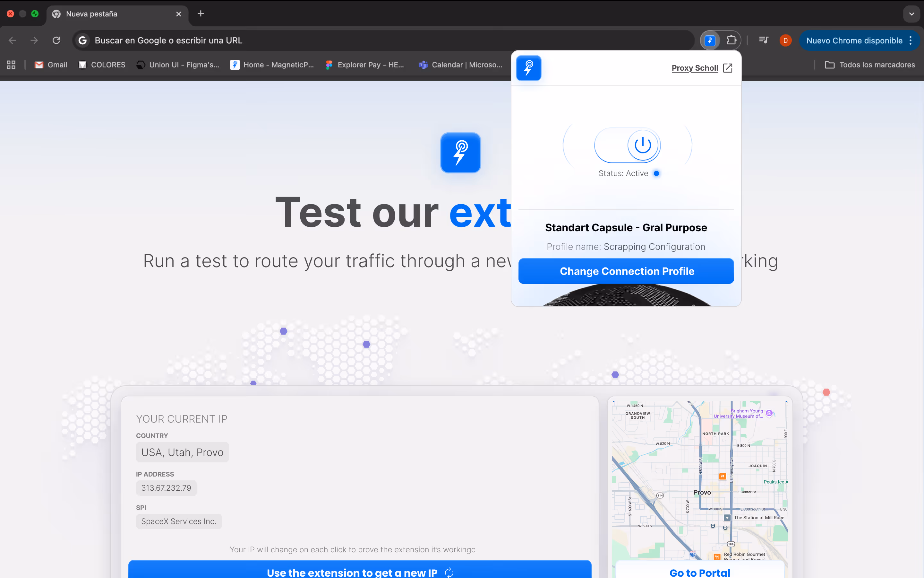Open the Home MagneticP bookmark
Viewport: 924px width, 578px height.
pyautogui.click(x=272, y=65)
